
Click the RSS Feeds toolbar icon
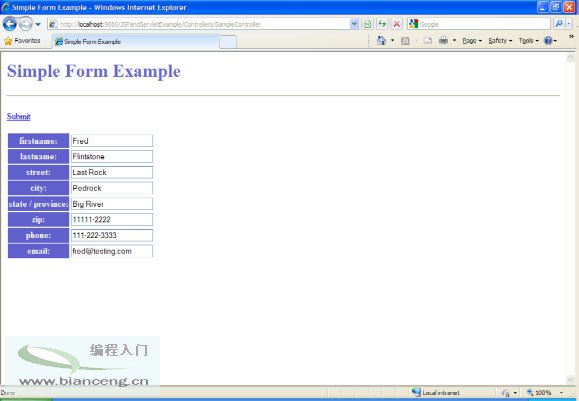(x=405, y=41)
